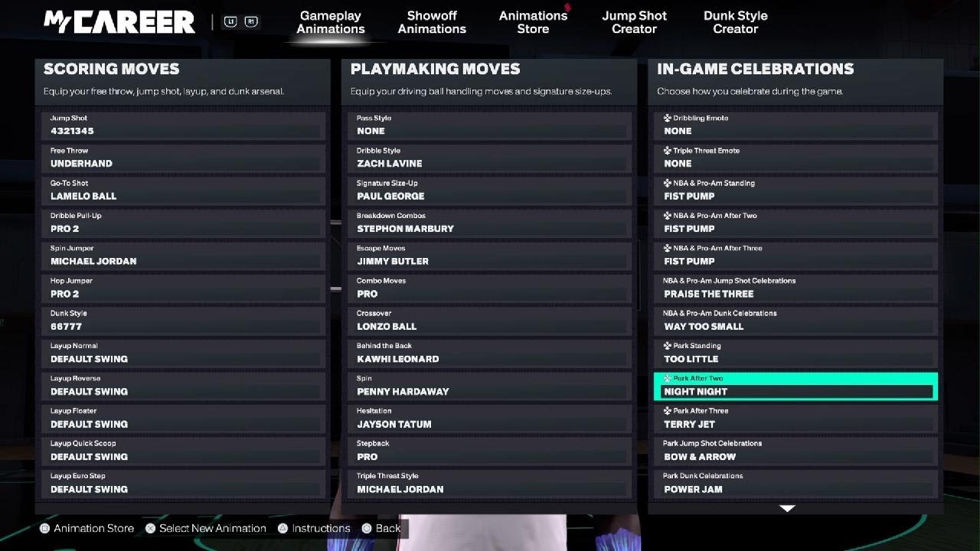View Instructions from the bottom bar
980x551 pixels.
coord(314,528)
